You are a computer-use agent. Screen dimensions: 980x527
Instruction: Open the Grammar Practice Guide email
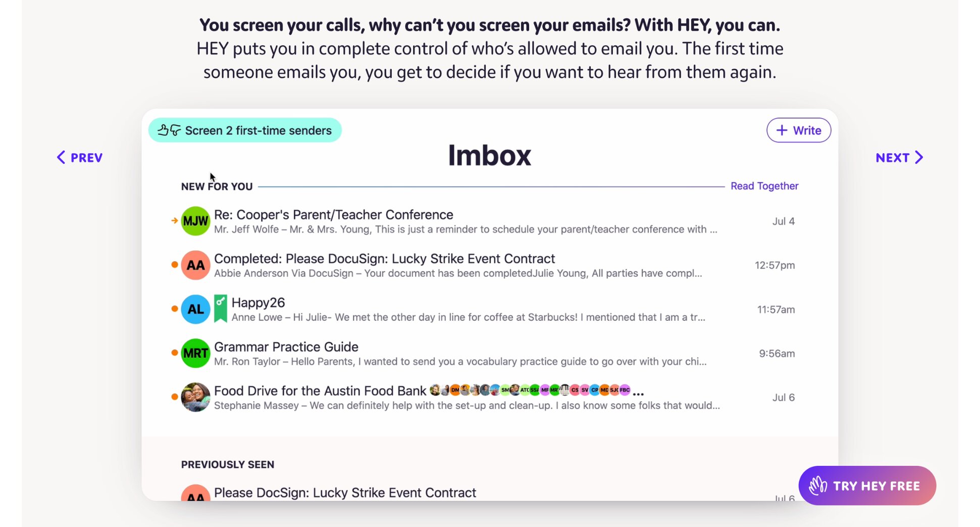286,347
